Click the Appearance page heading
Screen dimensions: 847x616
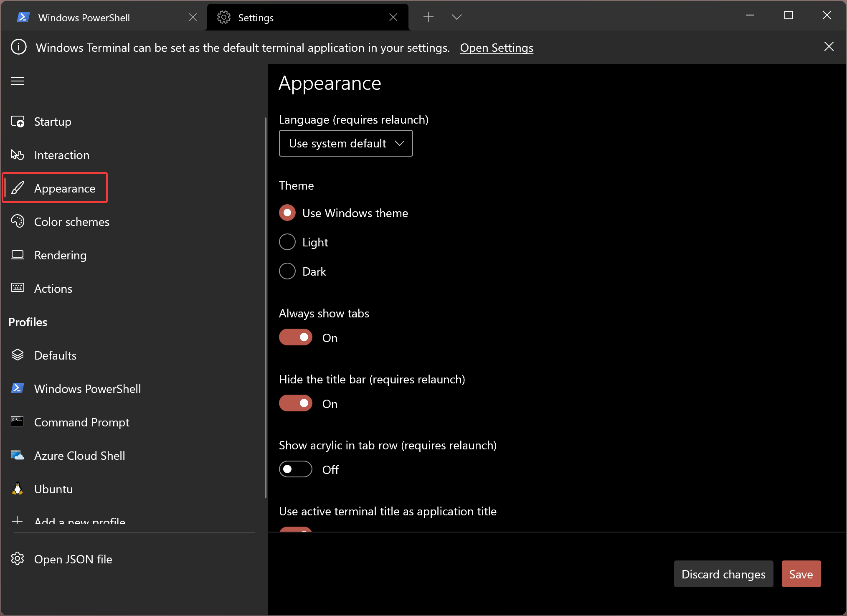point(330,83)
